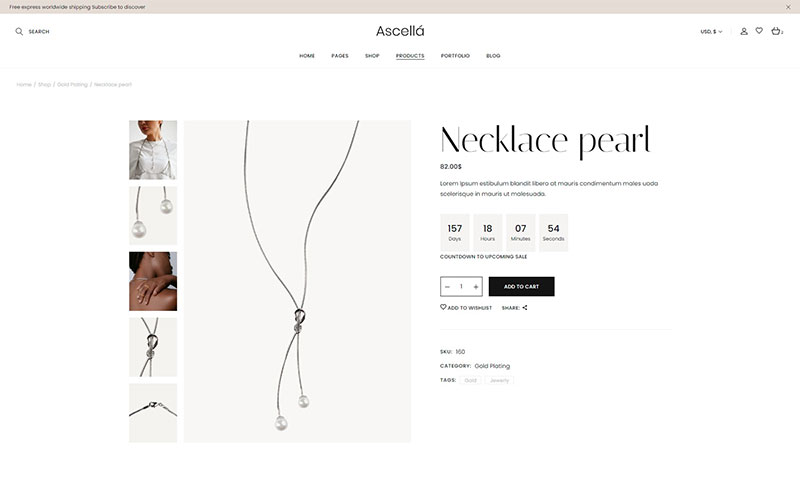Open the Shop menu
The image size is (800, 480).
tap(372, 56)
